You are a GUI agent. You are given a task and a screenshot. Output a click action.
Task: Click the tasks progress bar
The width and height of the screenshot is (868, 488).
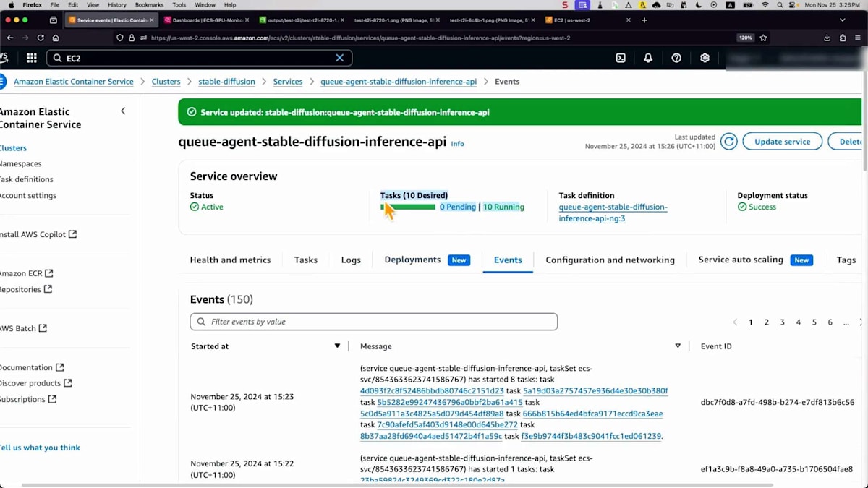click(408, 207)
